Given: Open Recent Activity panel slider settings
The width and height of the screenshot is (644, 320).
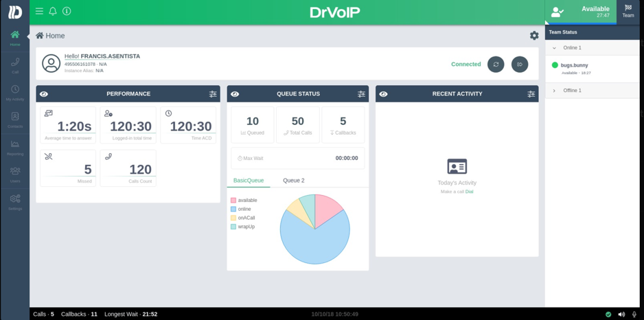Looking at the screenshot, I should point(531,93).
